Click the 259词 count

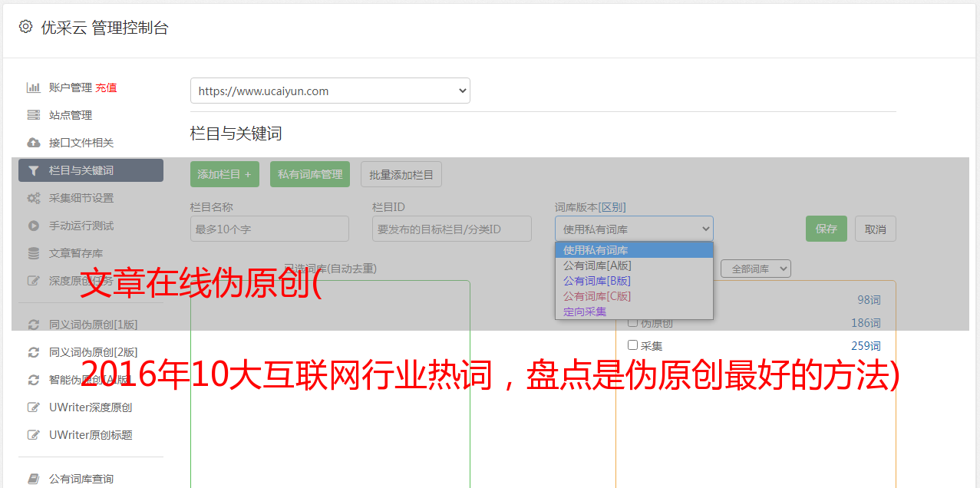tap(866, 346)
